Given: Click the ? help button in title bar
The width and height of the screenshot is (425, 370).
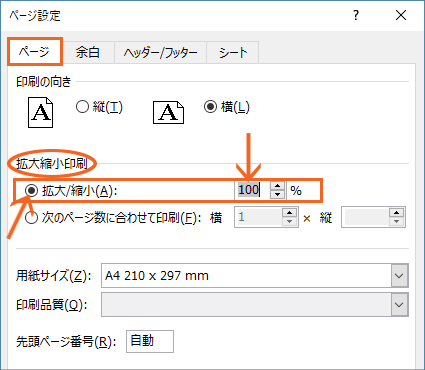Looking at the screenshot, I should pos(356,15).
